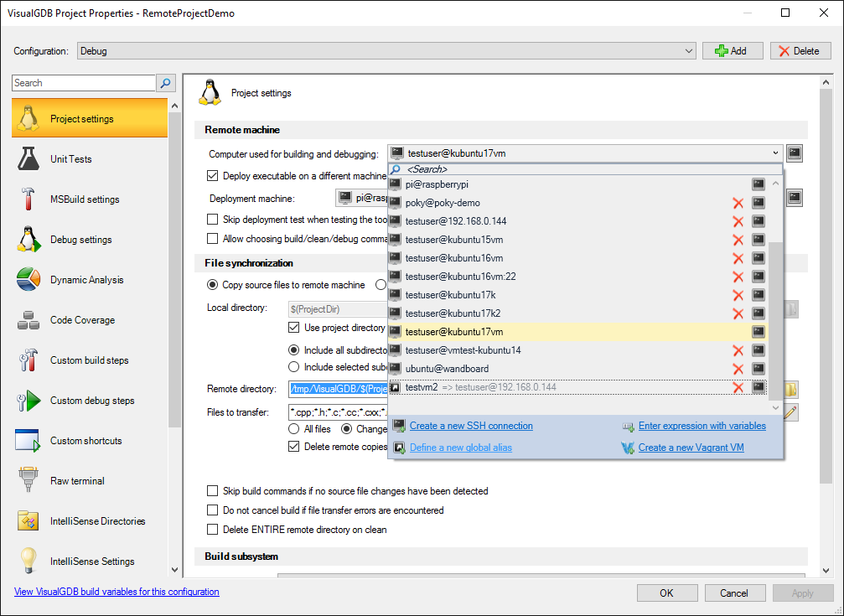
Task: Enable Skip build commands if no changes
Action: pyautogui.click(x=213, y=491)
